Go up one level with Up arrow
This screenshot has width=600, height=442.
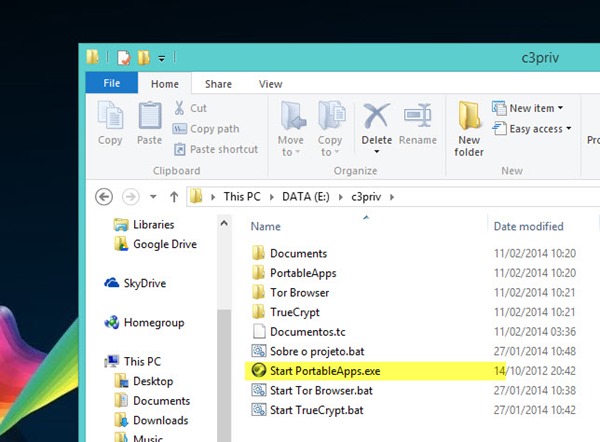coord(174,197)
